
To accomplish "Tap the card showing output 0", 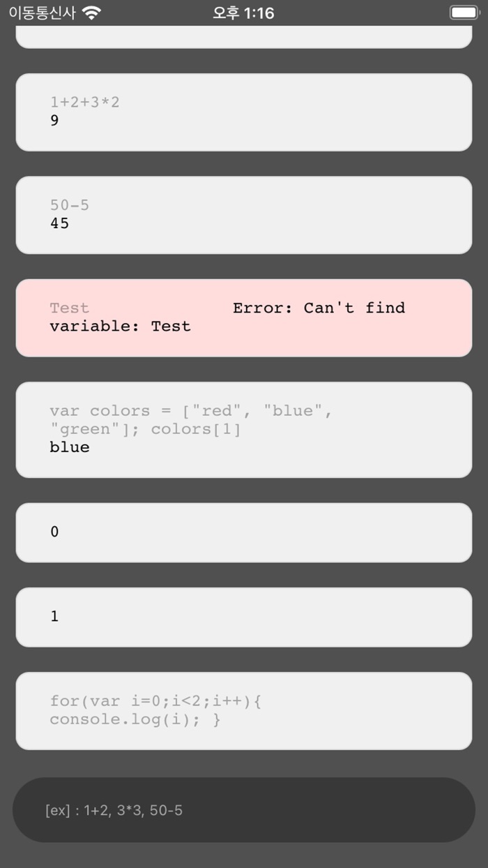I will [x=244, y=532].
